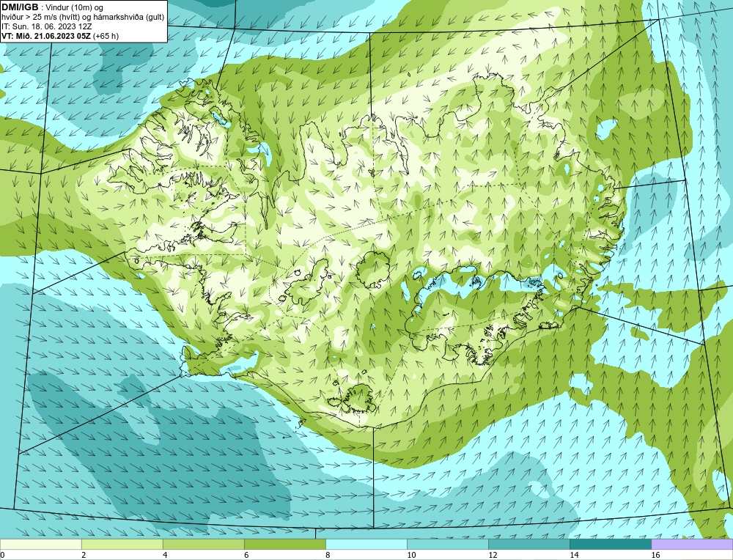Click the 'DMI/IGB' title text
The width and height of the screenshot is (733, 560).
coord(20,7)
